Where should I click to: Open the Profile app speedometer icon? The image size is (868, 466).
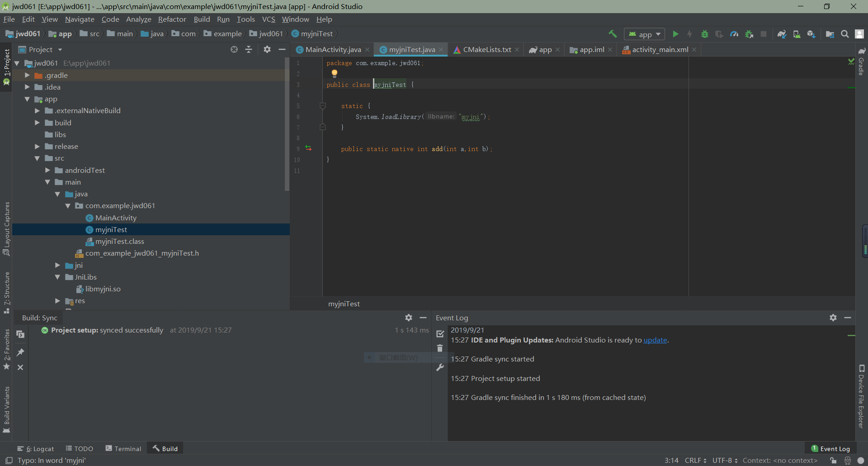pos(734,34)
